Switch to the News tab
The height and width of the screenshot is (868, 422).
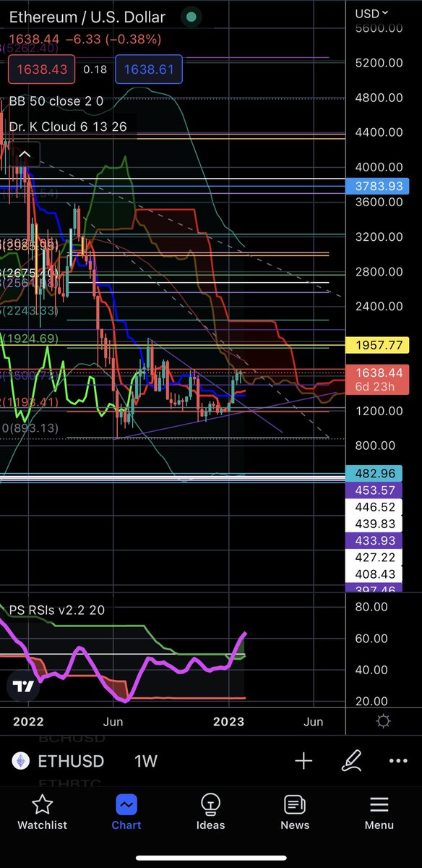(295, 812)
